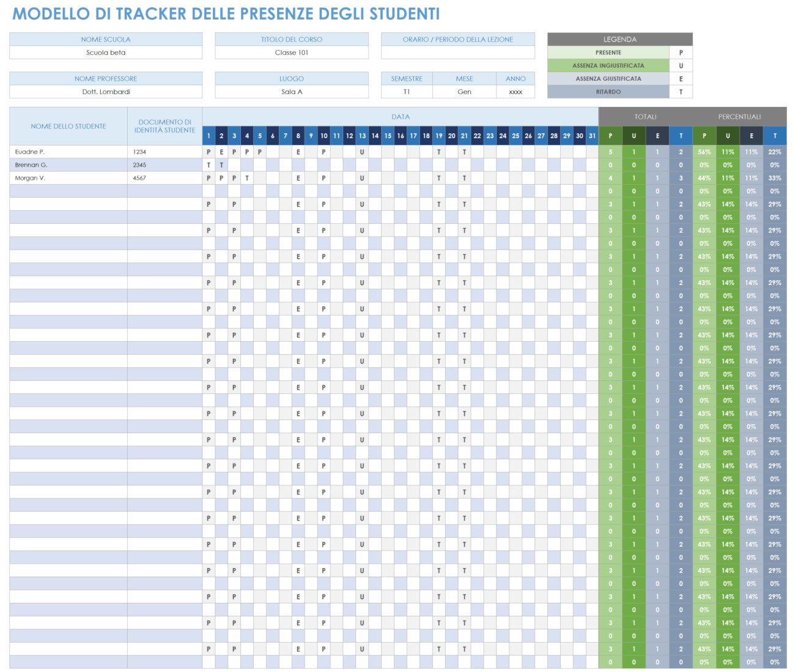Select the RITARDO legend row
795x672 pixels.
click(x=608, y=92)
